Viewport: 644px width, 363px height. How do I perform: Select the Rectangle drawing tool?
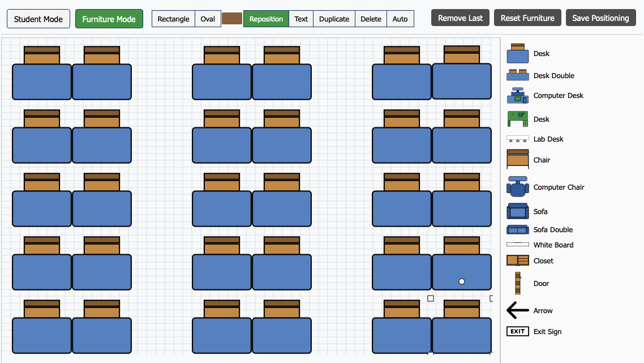point(173,19)
